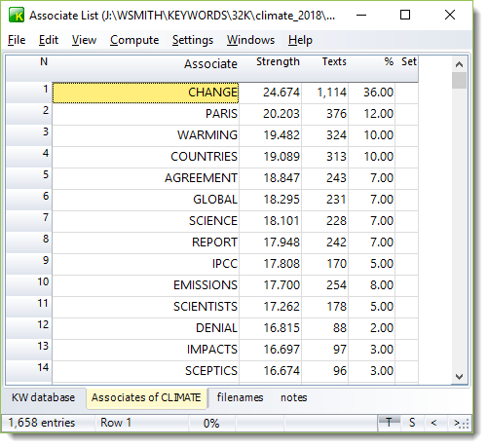Click texts value 313
488x448 pixels.
tap(325, 157)
